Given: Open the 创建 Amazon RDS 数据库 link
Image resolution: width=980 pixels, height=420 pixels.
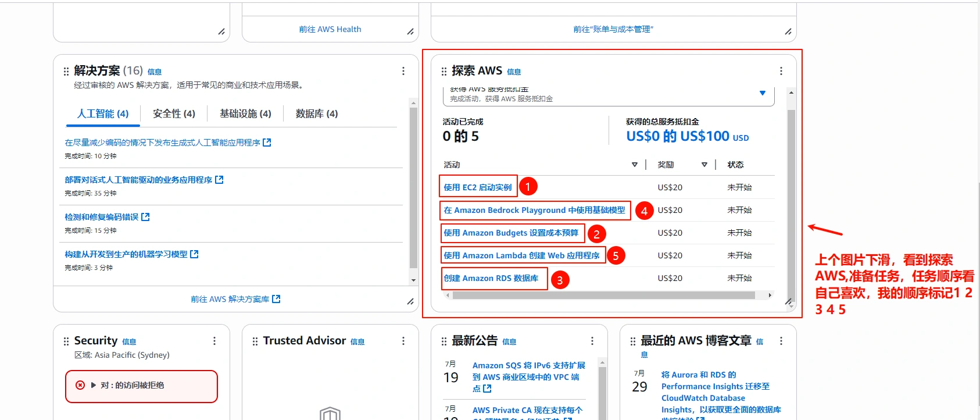Looking at the screenshot, I should (491, 278).
